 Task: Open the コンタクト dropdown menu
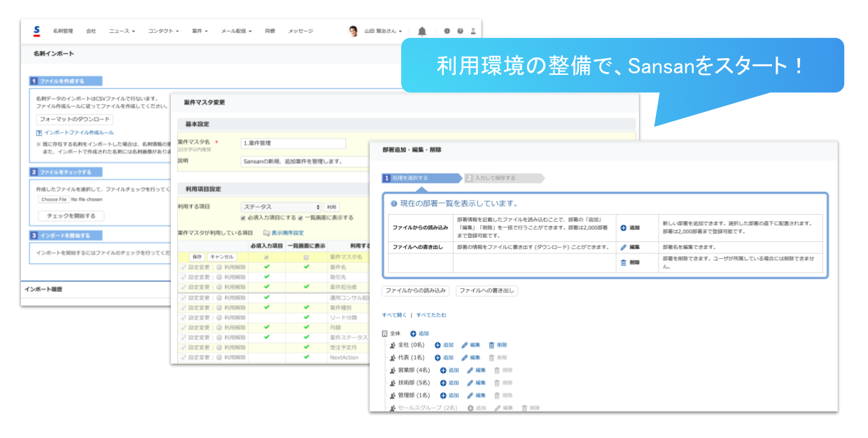coord(163,31)
